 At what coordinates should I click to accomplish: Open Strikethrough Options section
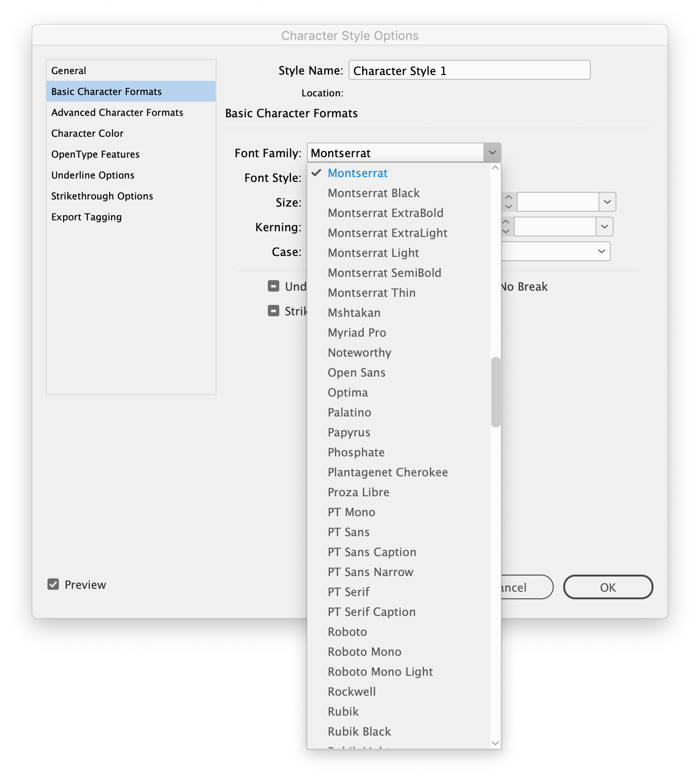[x=131, y=196]
